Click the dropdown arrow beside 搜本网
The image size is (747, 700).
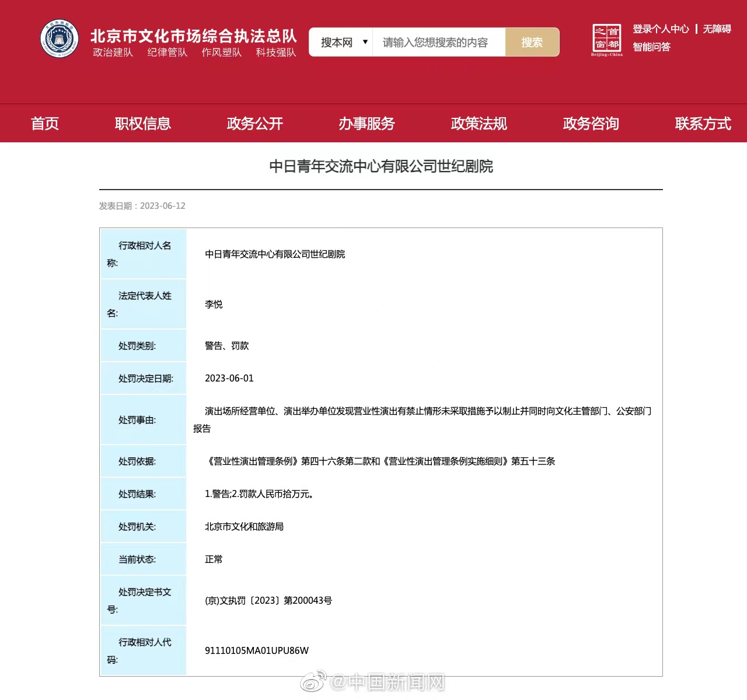pos(365,42)
